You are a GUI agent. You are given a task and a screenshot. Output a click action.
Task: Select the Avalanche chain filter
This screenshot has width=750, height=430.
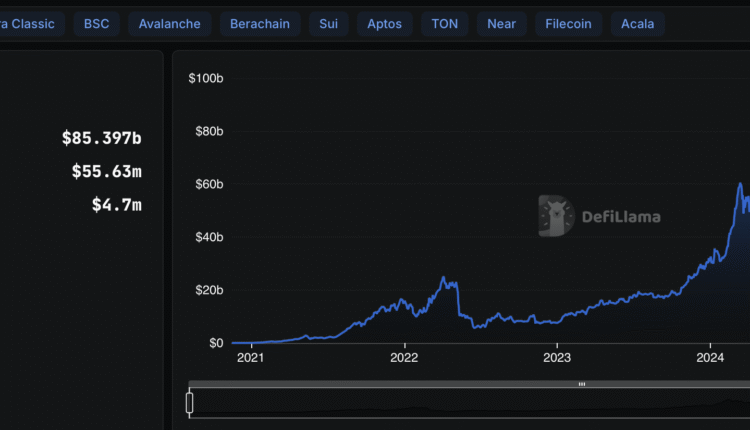point(169,23)
